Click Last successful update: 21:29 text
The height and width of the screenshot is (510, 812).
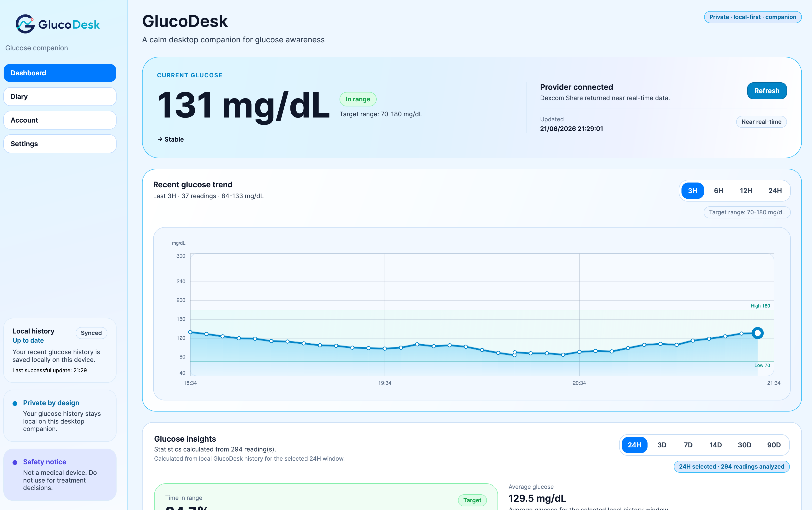(50, 370)
